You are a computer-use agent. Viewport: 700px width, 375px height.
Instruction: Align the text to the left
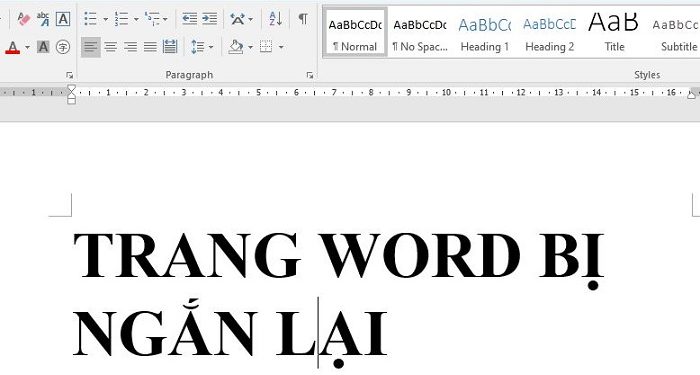(x=91, y=47)
